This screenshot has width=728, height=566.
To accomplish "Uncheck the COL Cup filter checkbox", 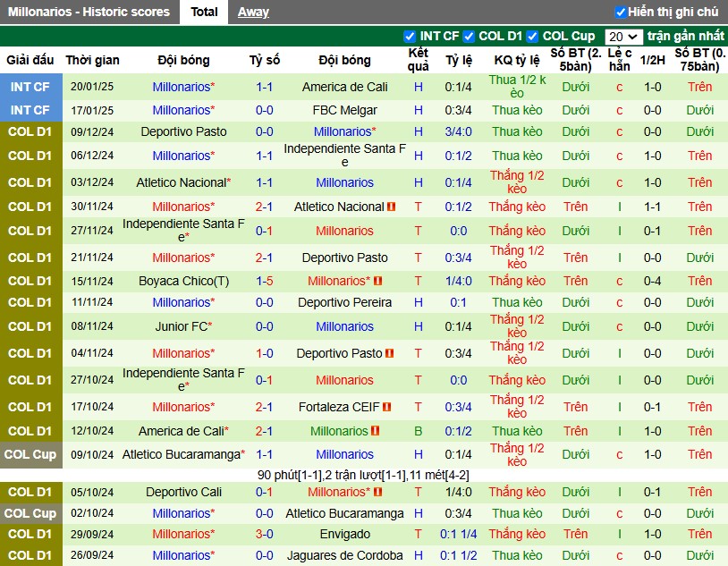I will pos(532,37).
